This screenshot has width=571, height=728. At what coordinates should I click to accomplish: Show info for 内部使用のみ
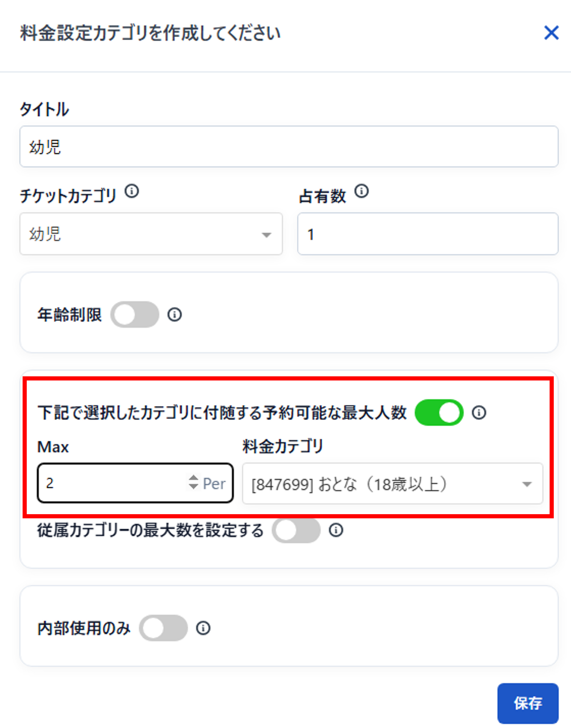coord(203,628)
